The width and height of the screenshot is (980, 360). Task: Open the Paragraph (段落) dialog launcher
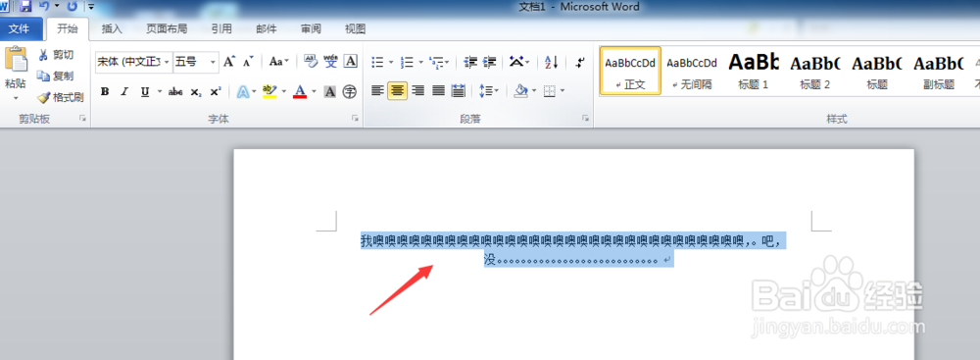tap(586, 118)
